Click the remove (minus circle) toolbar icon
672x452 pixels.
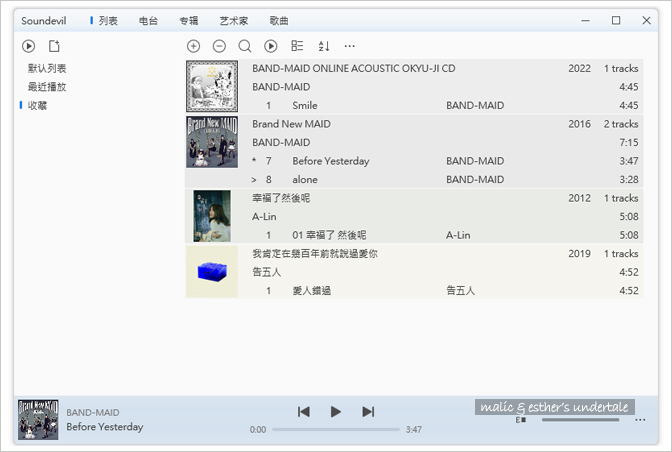click(219, 46)
